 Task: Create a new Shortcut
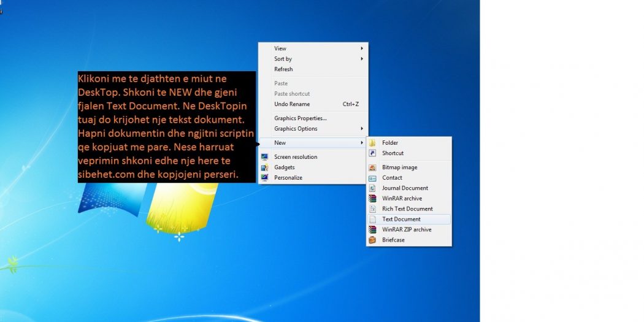[409, 153]
